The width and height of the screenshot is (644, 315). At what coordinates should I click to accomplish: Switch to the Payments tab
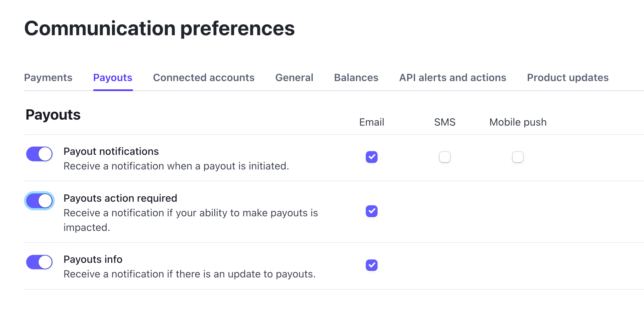pyautogui.click(x=48, y=78)
